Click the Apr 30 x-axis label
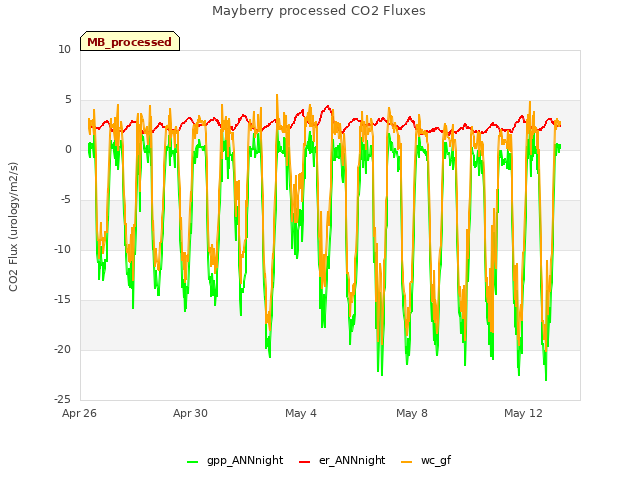Image resolution: width=640 pixels, height=480 pixels. (x=190, y=413)
